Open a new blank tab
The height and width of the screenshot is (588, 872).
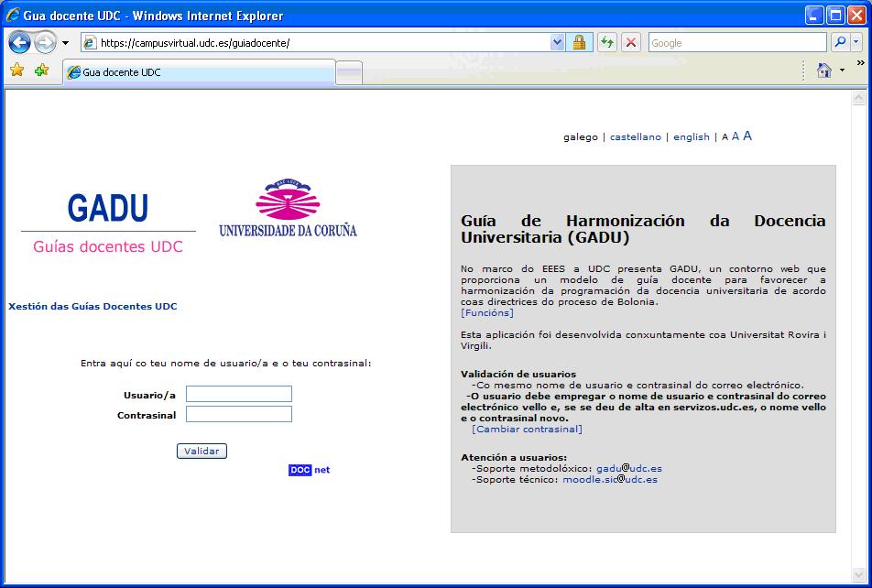click(x=349, y=73)
